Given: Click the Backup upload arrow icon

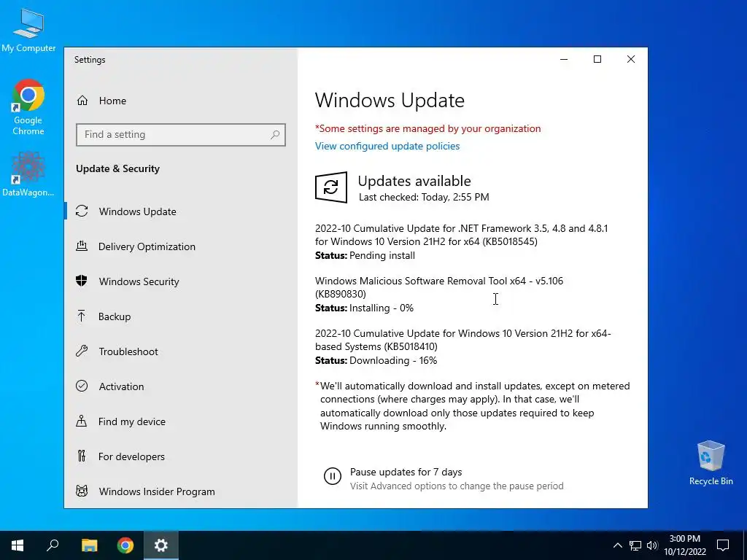Looking at the screenshot, I should coord(82,316).
